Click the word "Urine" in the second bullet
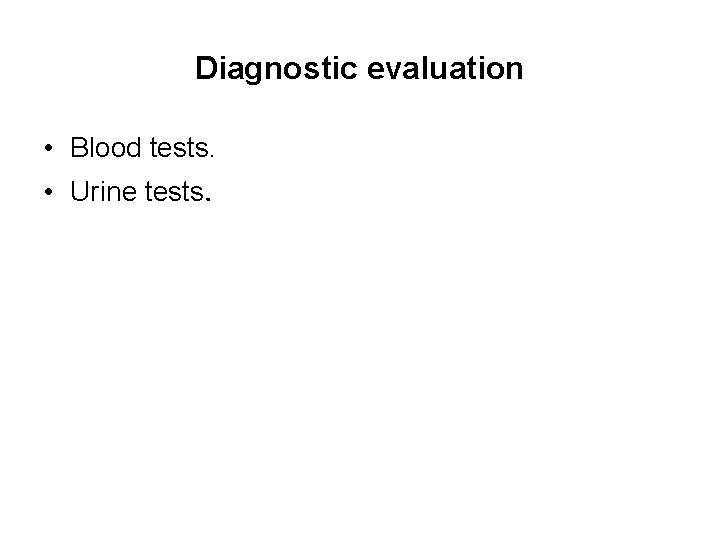The image size is (720, 540). 98,191
